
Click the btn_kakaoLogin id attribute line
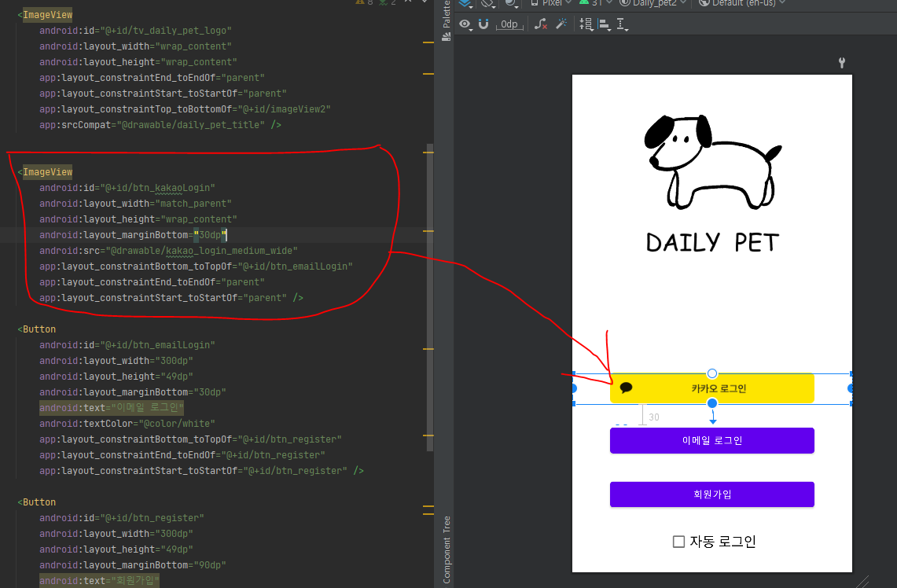[x=127, y=188]
